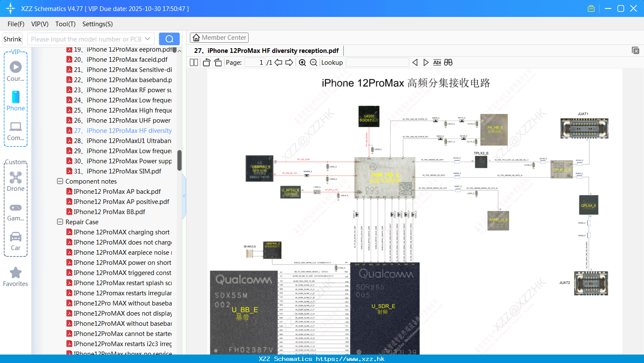Click the Lookup text field

click(378, 63)
